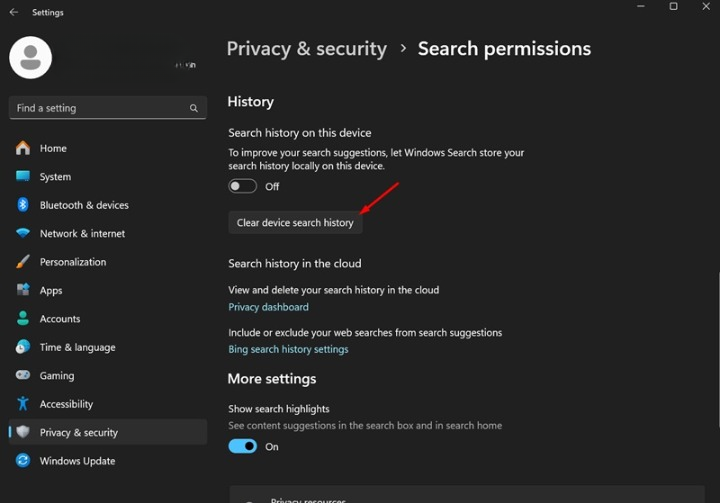
Task: Select Network & internet category
Action: click(x=107, y=233)
